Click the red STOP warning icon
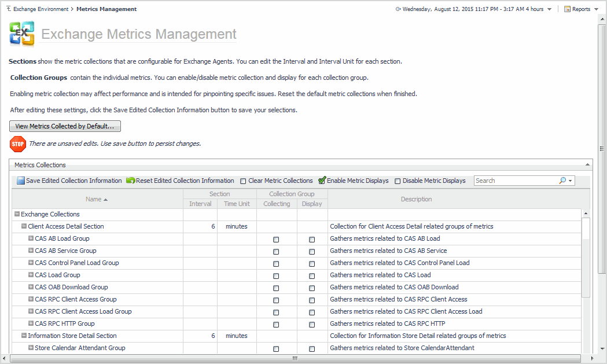607x364 pixels. coord(18,144)
